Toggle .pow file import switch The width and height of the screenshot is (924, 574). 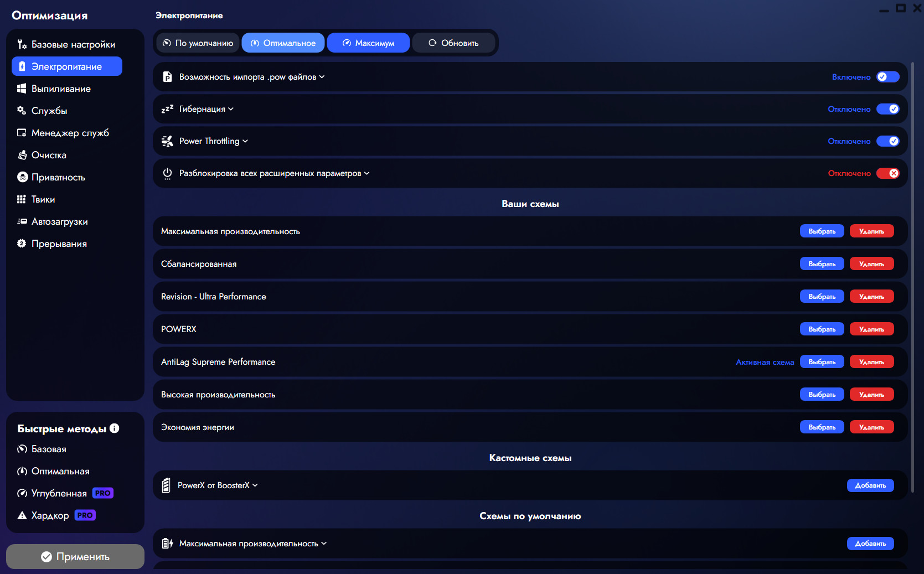[x=888, y=77]
